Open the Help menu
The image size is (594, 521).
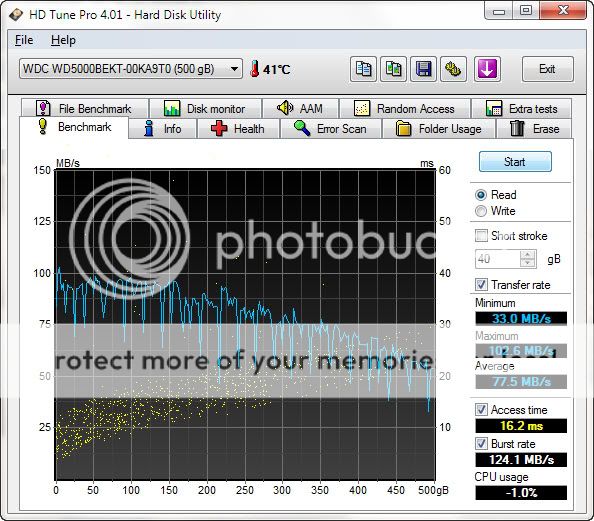pos(63,40)
